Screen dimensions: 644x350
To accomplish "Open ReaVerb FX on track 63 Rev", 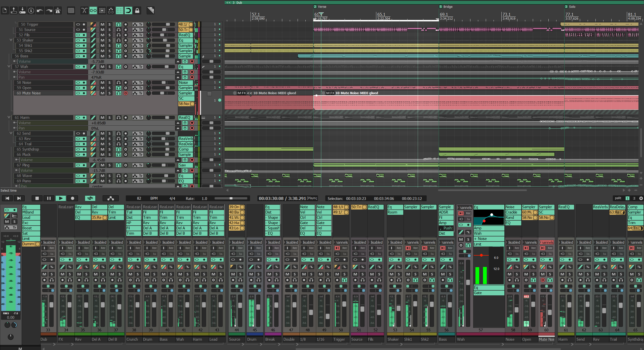I will pyautogui.click(x=186, y=139).
